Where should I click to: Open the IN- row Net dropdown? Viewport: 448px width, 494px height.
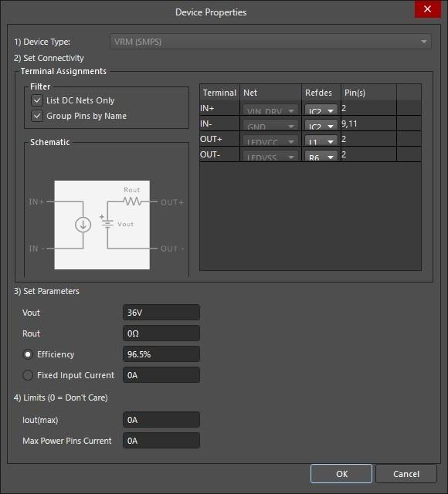click(270, 125)
